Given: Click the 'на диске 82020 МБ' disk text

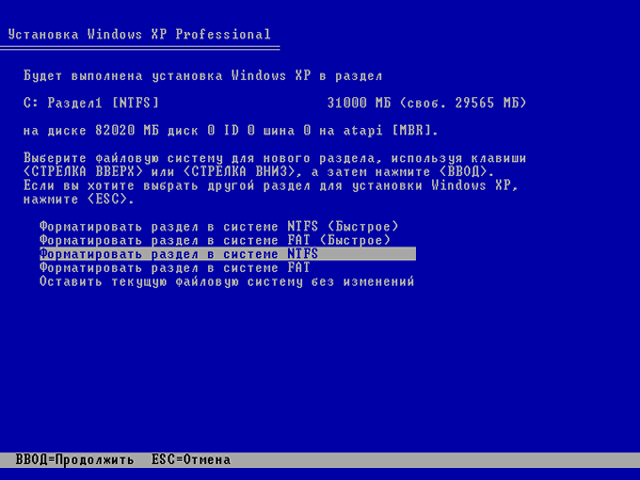Looking at the screenshot, I should point(82,131).
